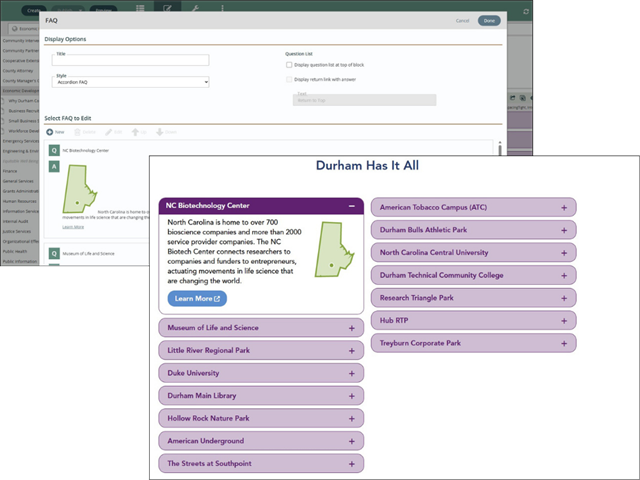This screenshot has height=480, width=640.
Task: Expand American Tobacco Campus (ATC) accordion
Action: tap(473, 207)
